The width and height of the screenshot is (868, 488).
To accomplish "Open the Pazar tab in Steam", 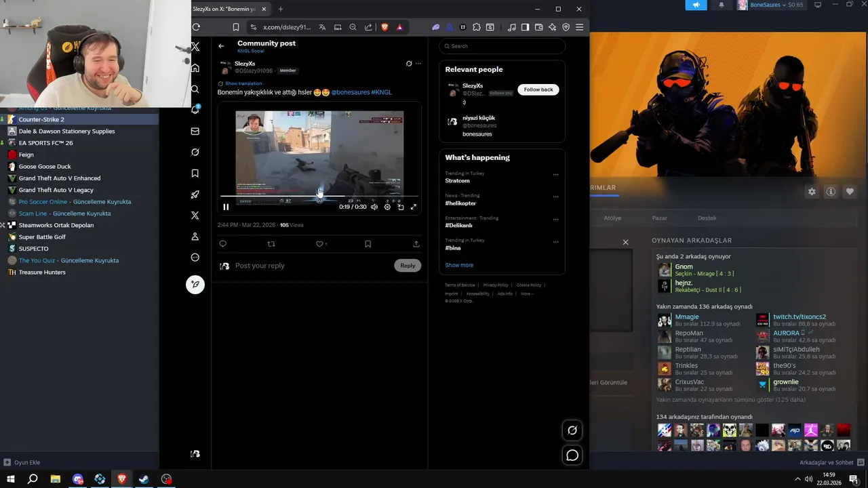I will pyautogui.click(x=659, y=218).
